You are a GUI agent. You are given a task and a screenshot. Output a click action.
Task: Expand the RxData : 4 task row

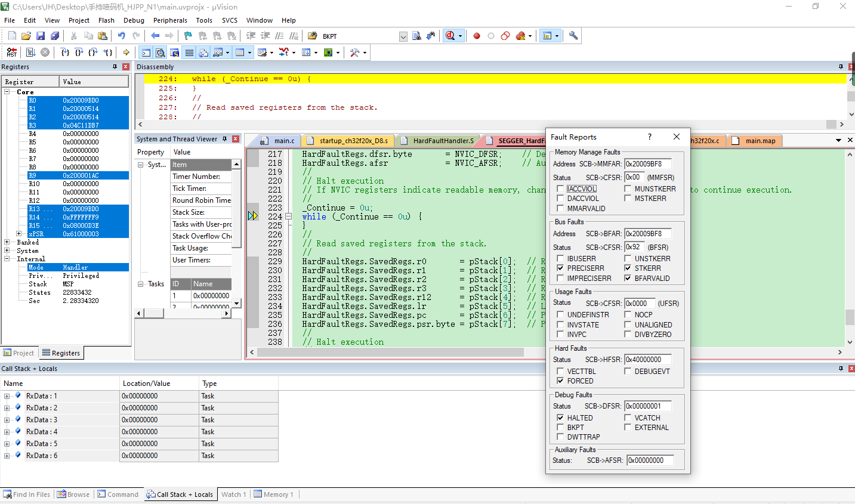coord(7,432)
